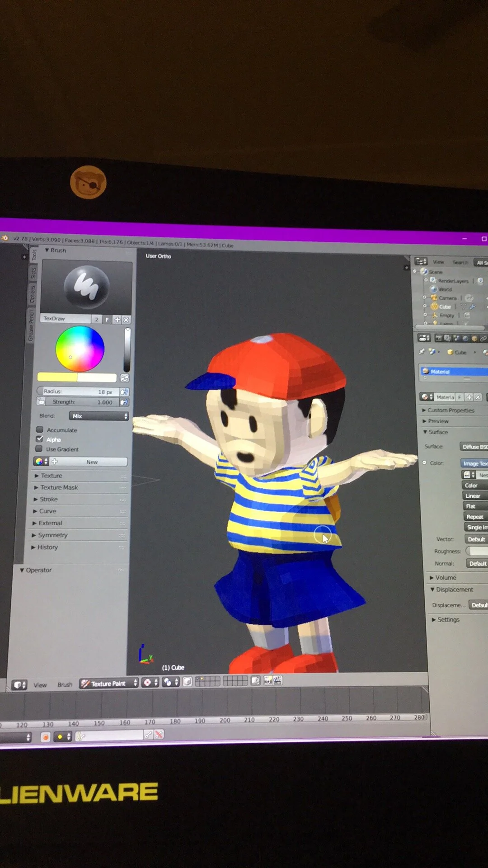The image size is (488, 868).
Task: Switch to the Slots shelf tab
Action: point(33,273)
